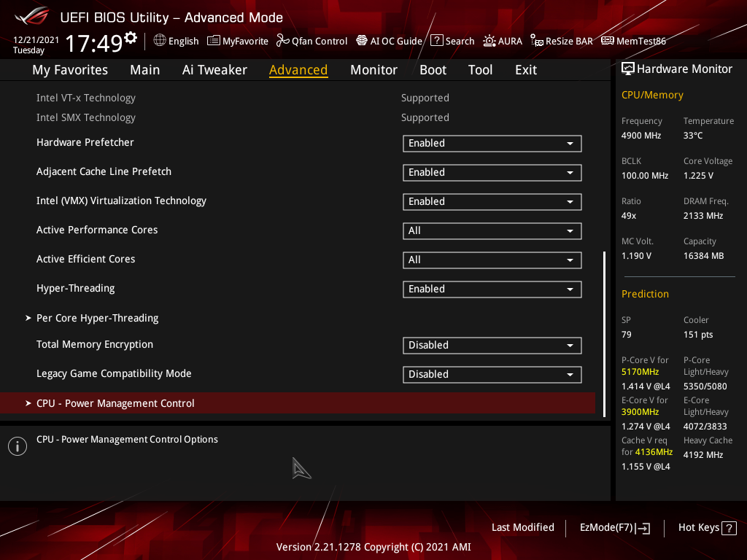Open Intel (VMX) Virtualization Technology dropdown
Image resolution: width=747 pixels, height=560 pixels.
(492, 201)
